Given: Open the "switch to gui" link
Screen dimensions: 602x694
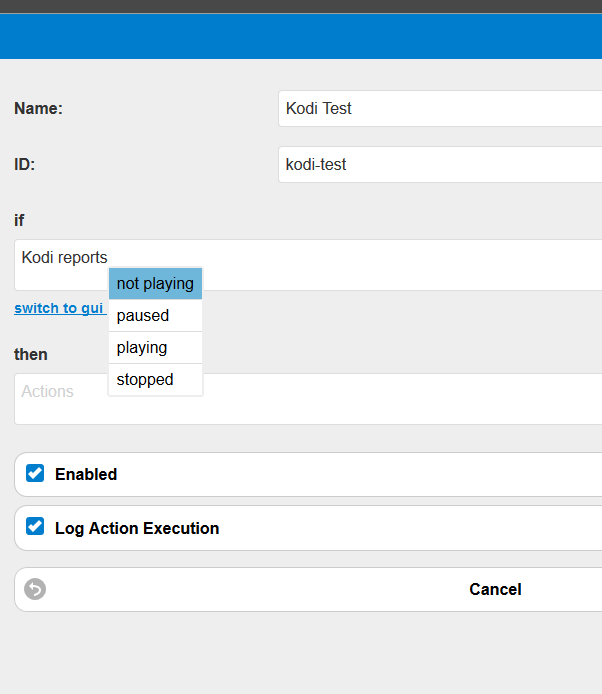Looking at the screenshot, I should 59,308.
